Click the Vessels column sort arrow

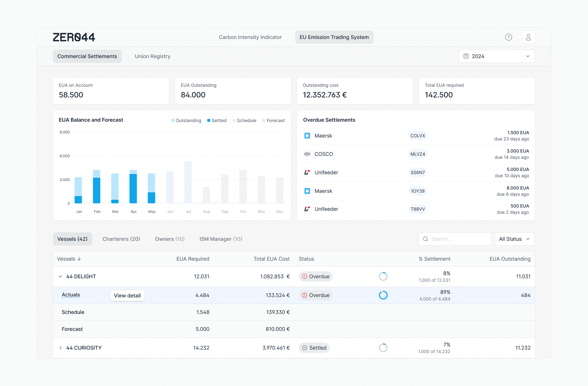(x=79, y=259)
